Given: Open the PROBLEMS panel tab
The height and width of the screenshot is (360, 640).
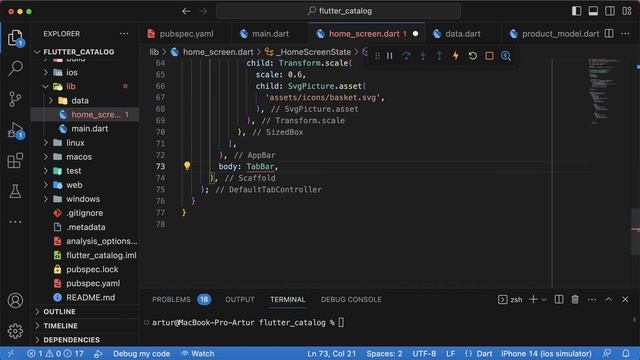Looking at the screenshot, I should pos(181,300).
